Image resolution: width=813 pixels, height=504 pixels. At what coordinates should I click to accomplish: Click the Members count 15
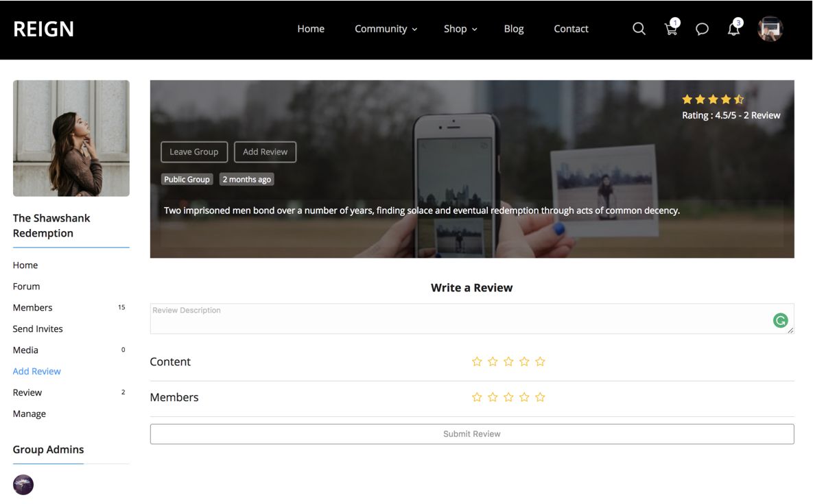click(121, 307)
